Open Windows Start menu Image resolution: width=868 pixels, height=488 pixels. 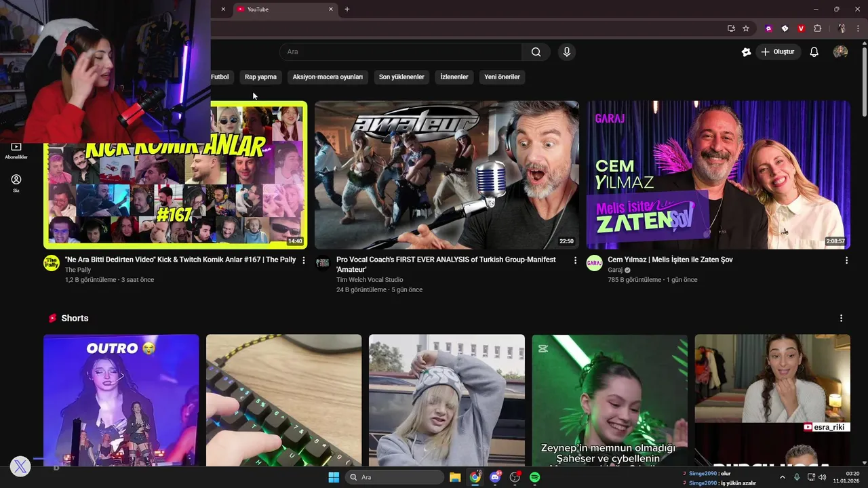pos(334,477)
